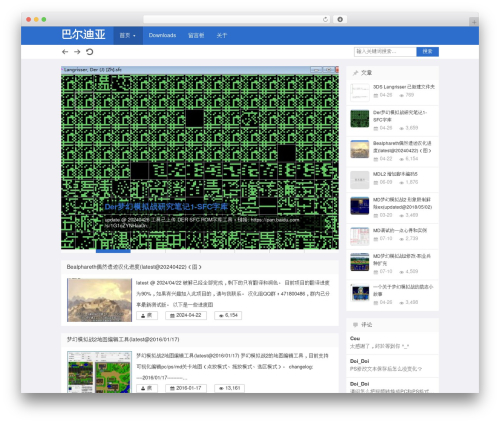
Task: Click the blue 搜索 button
Action: (x=427, y=52)
